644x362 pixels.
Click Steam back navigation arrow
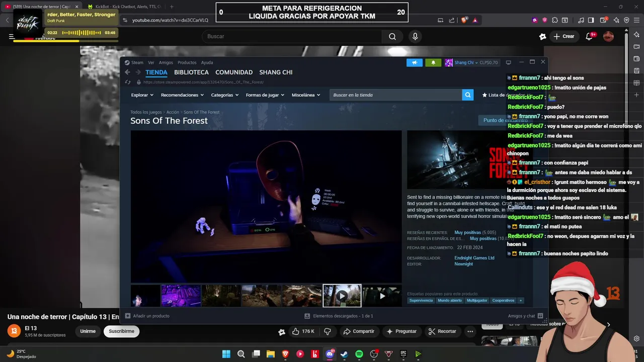coord(127,72)
